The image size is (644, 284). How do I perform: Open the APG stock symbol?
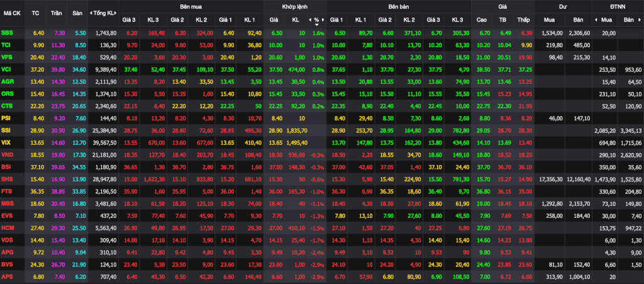coord(7,252)
